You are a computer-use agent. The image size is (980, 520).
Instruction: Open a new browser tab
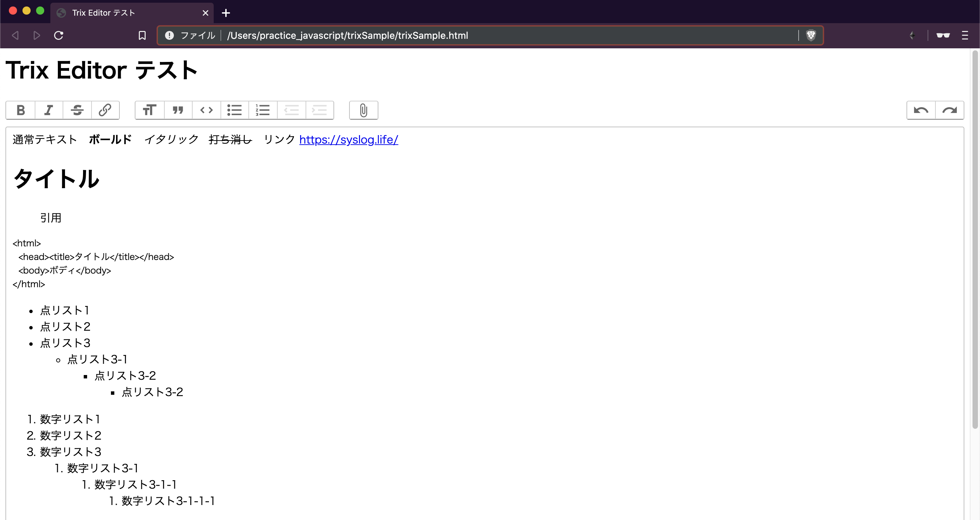pos(226,13)
